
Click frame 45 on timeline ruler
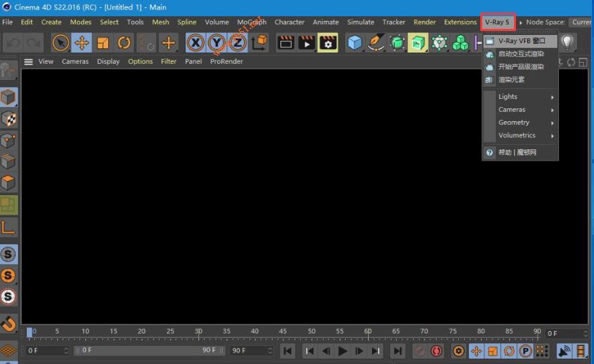tap(283, 332)
